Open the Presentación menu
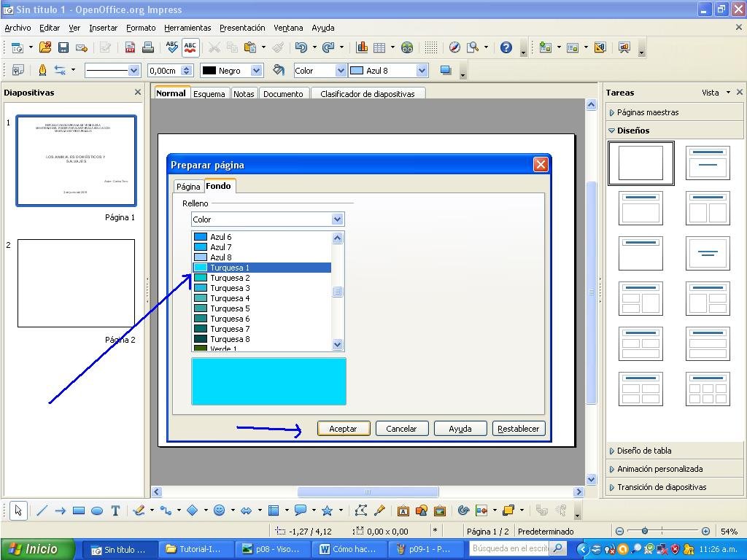Image resolution: width=747 pixels, height=560 pixels. coord(242,28)
